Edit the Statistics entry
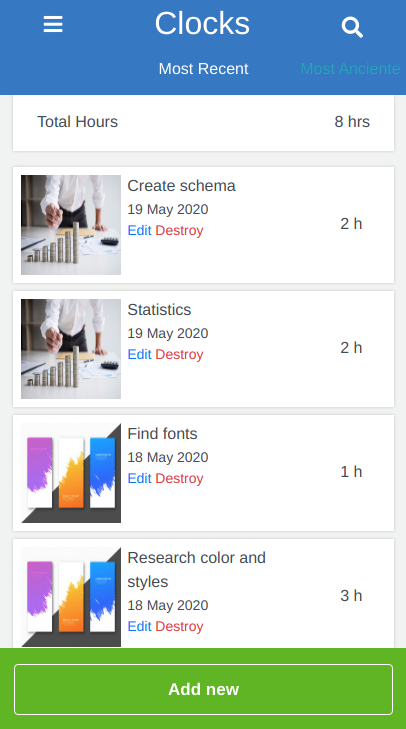This screenshot has height=729, width=406. (x=140, y=354)
